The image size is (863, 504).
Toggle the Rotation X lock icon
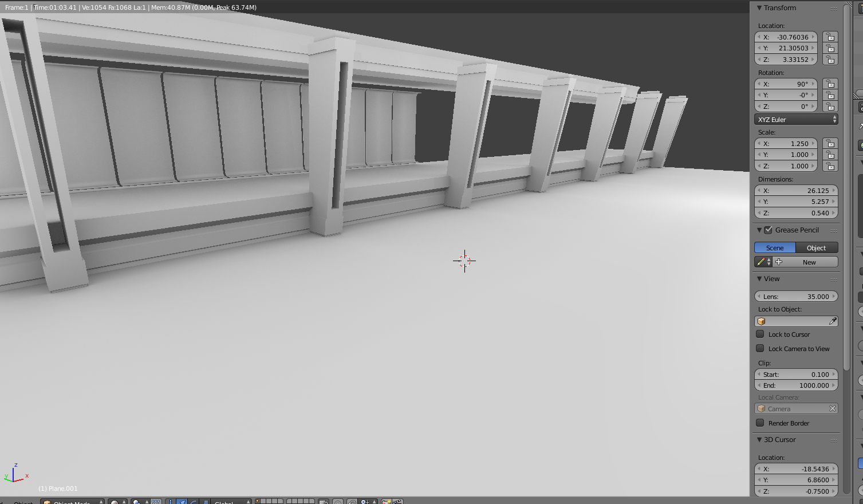tap(830, 84)
